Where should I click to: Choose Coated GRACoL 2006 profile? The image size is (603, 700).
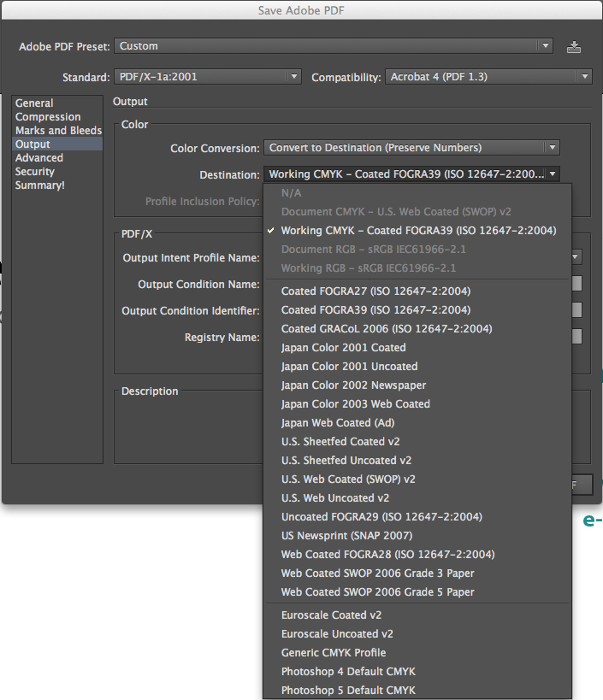417,328
